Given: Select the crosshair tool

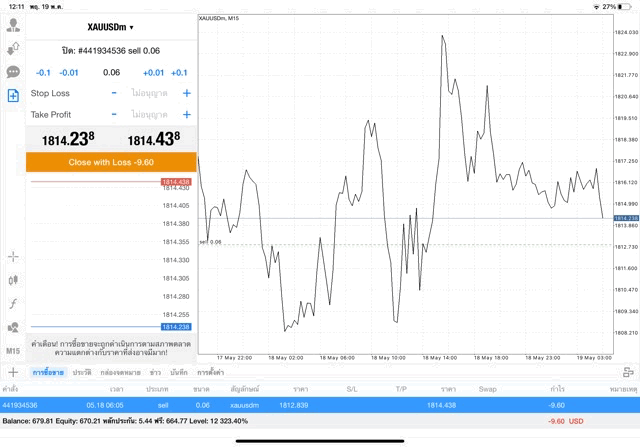Looking at the screenshot, I should (x=13, y=257).
